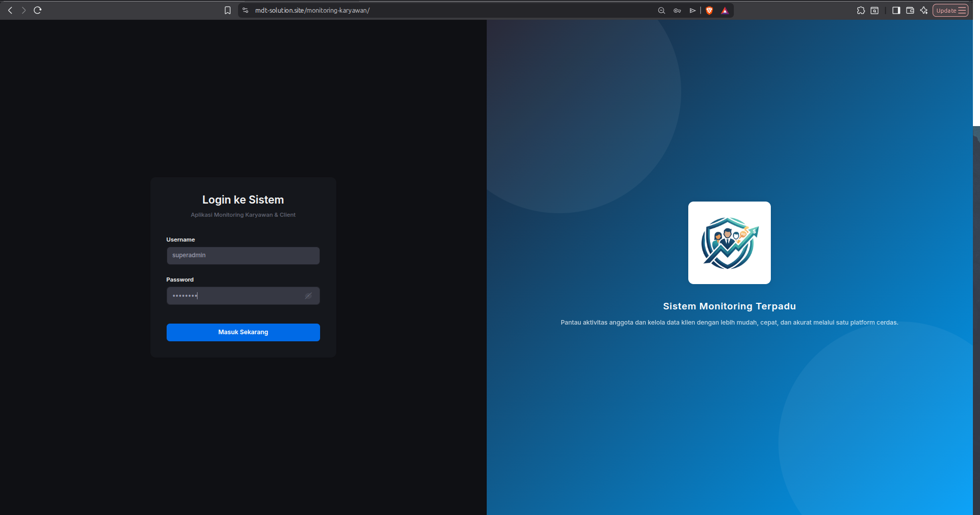
Task: Open site information icon in address bar
Action: 246,10
